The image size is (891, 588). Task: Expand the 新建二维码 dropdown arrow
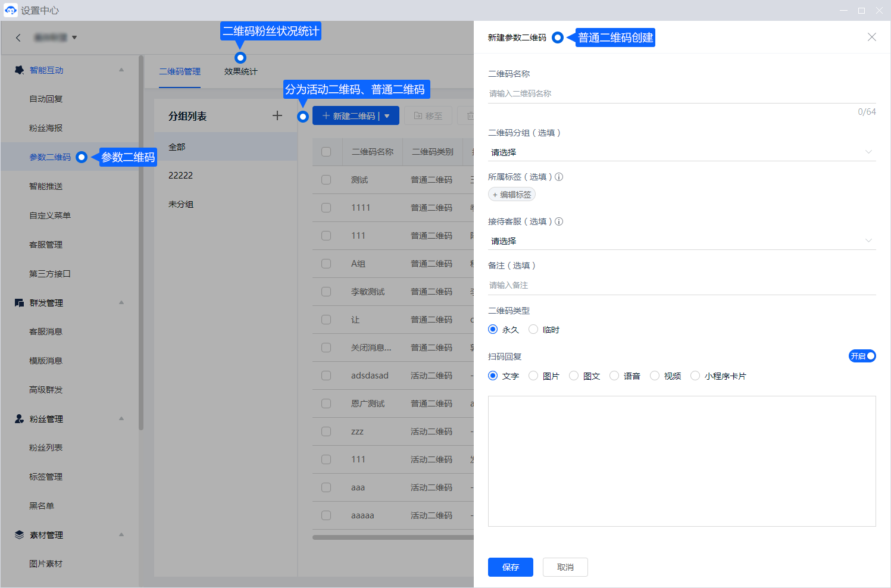pyautogui.click(x=387, y=116)
